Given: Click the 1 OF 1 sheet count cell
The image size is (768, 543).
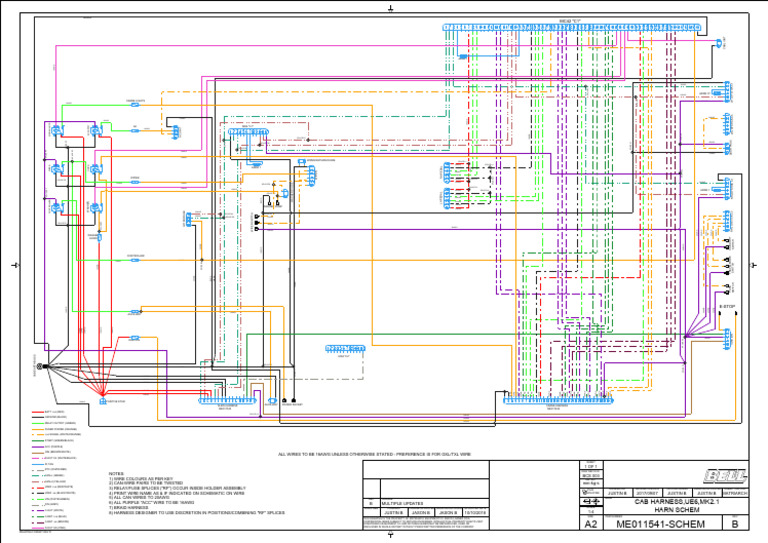Looking at the screenshot, I should pos(591,467).
